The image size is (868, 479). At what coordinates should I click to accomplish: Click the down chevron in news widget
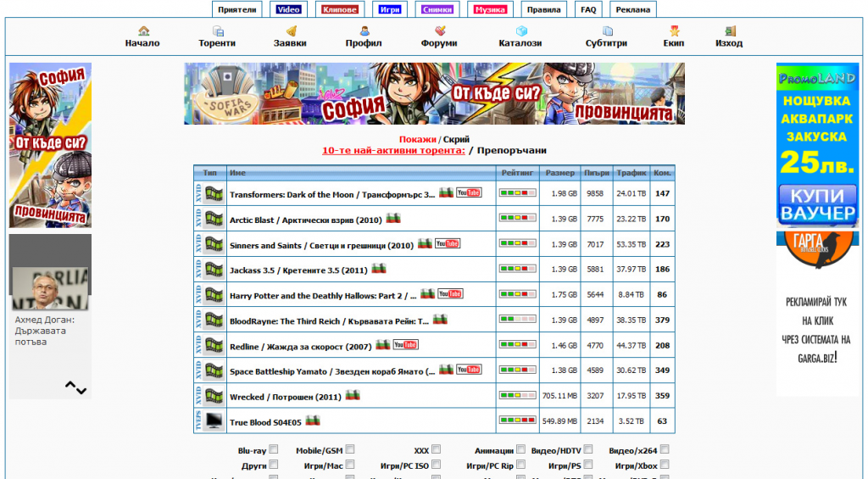(81, 391)
